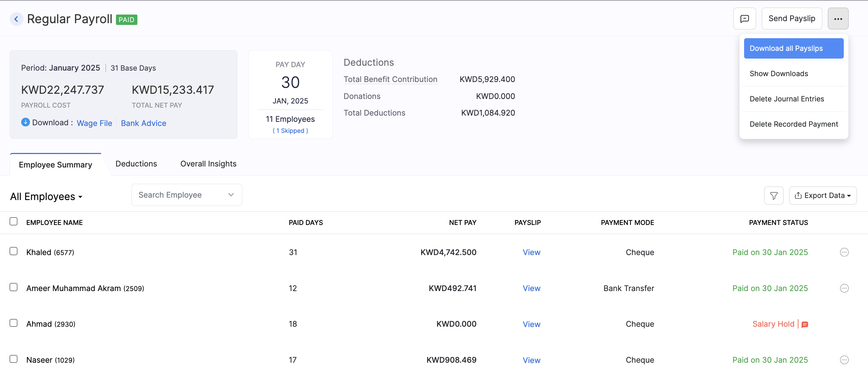Viewport: 868px width, 380px height.
Task: Open the 1 Skipped employees link
Action: click(290, 131)
